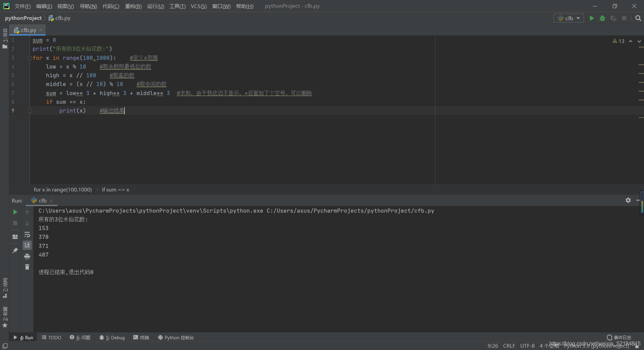Open the 导航(N) menu

point(88,6)
